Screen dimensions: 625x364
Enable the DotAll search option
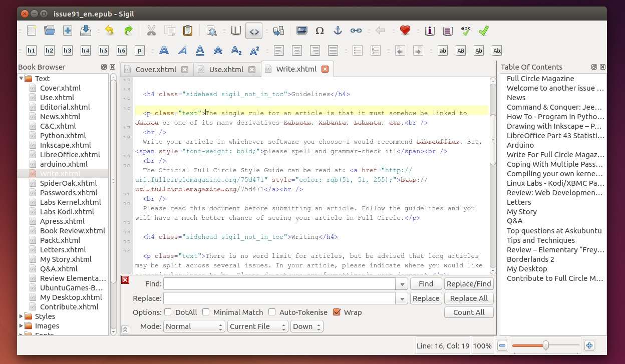pyautogui.click(x=168, y=312)
